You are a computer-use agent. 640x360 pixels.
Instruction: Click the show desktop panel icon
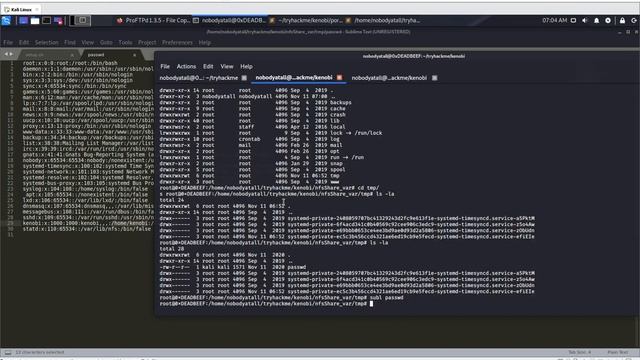point(23,20)
